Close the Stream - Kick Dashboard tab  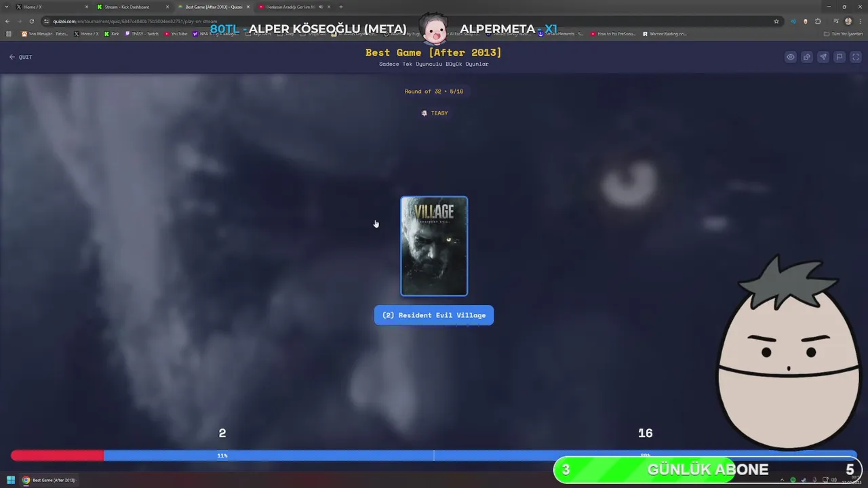[x=167, y=7]
